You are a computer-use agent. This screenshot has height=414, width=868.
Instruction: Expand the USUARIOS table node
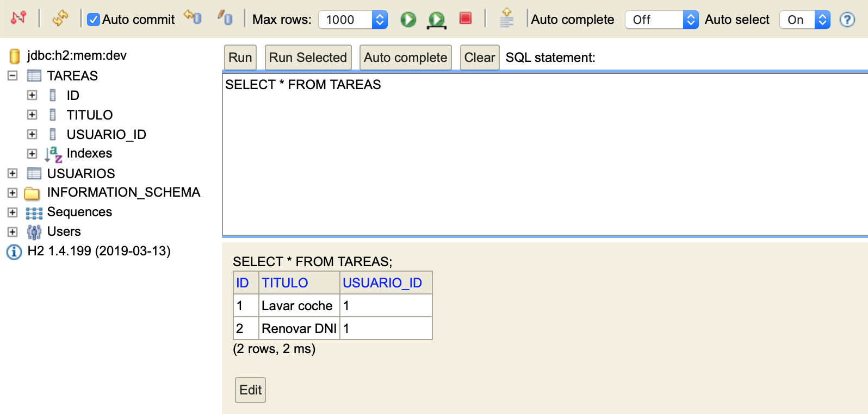[13, 173]
